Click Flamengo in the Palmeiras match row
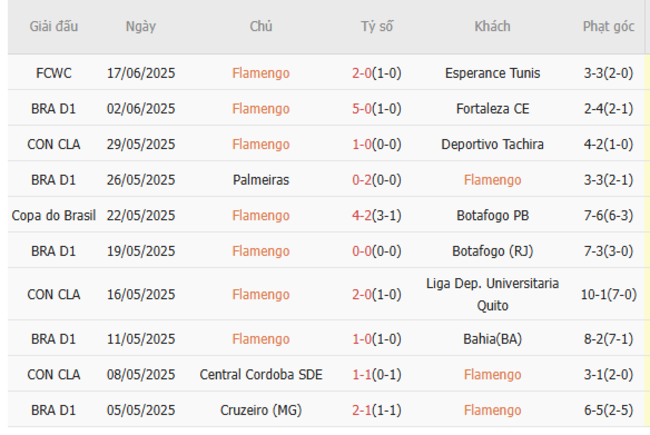The width and height of the screenshot is (650, 435). pyautogui.click(x=492, y=180)
